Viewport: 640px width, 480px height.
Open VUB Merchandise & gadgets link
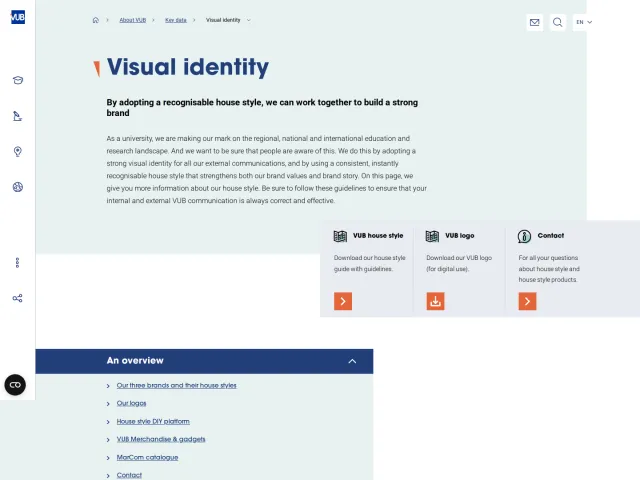click(x=161, y=439)
